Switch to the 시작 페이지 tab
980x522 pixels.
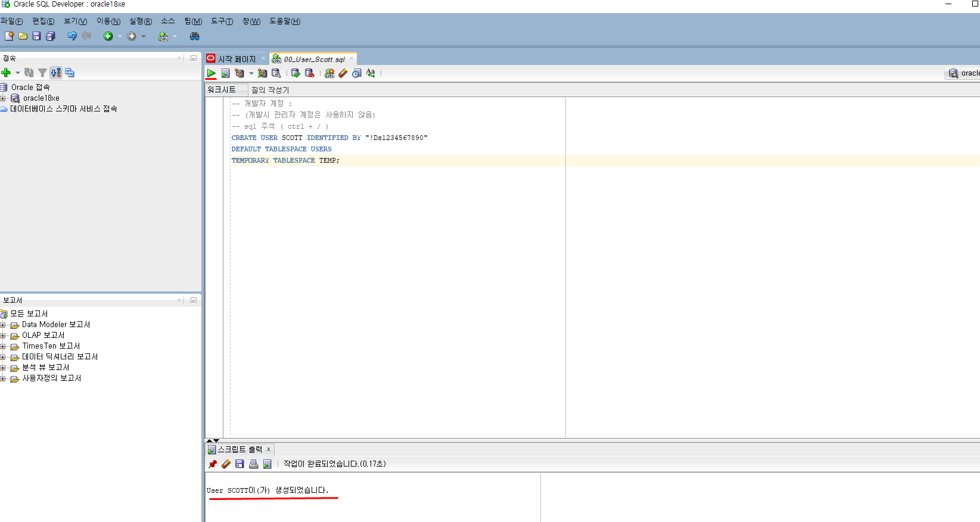point(237,59)
